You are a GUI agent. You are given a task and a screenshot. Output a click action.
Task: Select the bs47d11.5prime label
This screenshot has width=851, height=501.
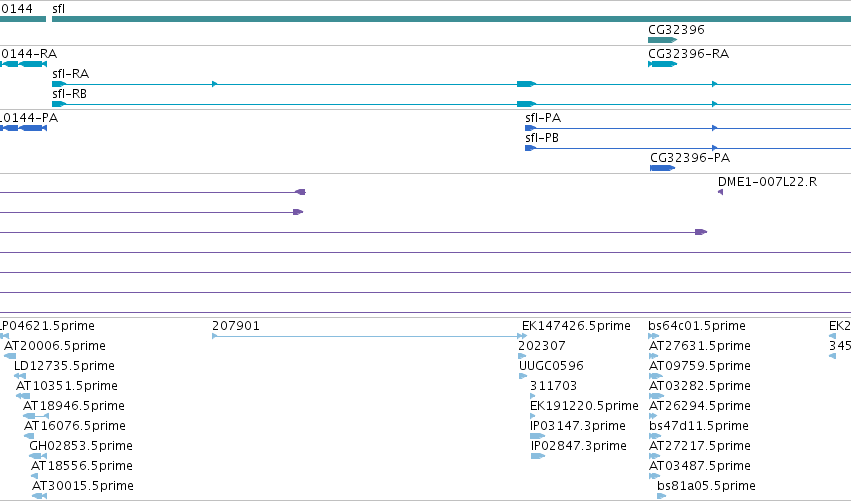(698, 426)
